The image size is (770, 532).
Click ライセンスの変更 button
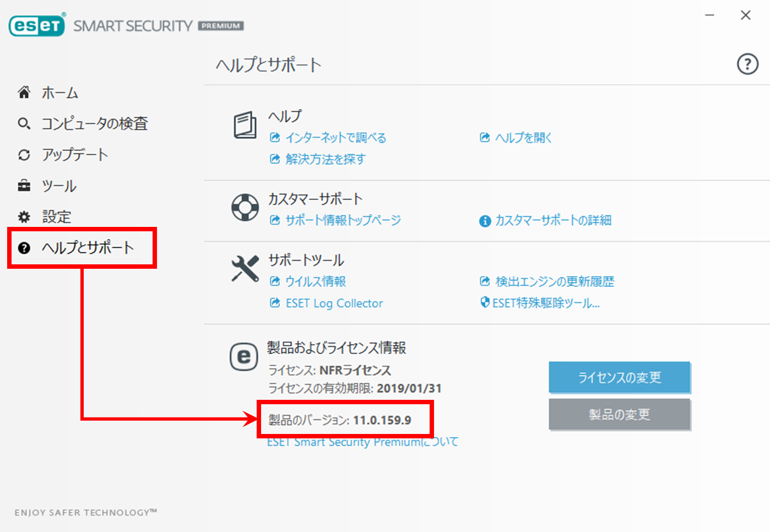coord(619,377)
